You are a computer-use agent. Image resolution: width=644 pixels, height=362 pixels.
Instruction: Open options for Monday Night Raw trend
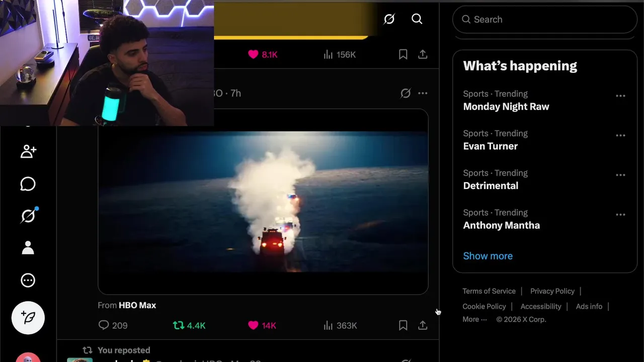[620, 96]
